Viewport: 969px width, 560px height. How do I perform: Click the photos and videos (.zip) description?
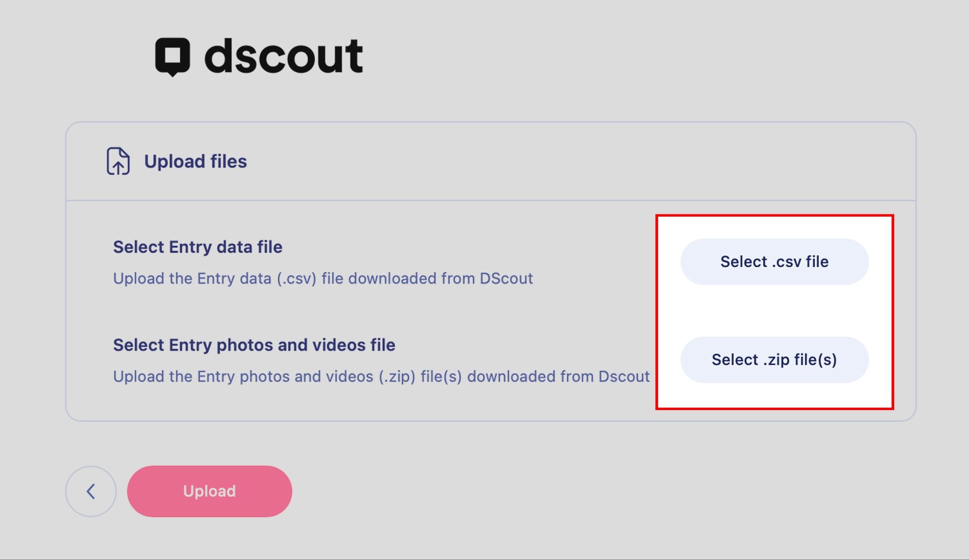click(381, 376)
